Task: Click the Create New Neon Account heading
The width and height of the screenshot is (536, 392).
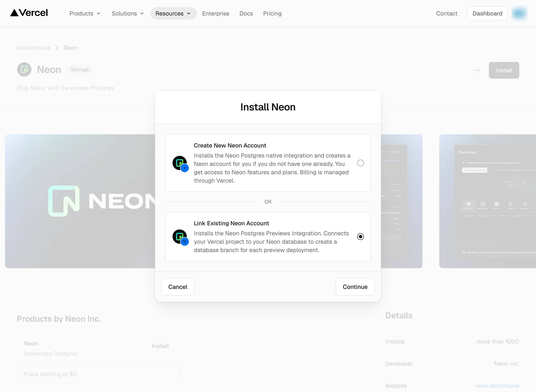Action: 230,145
